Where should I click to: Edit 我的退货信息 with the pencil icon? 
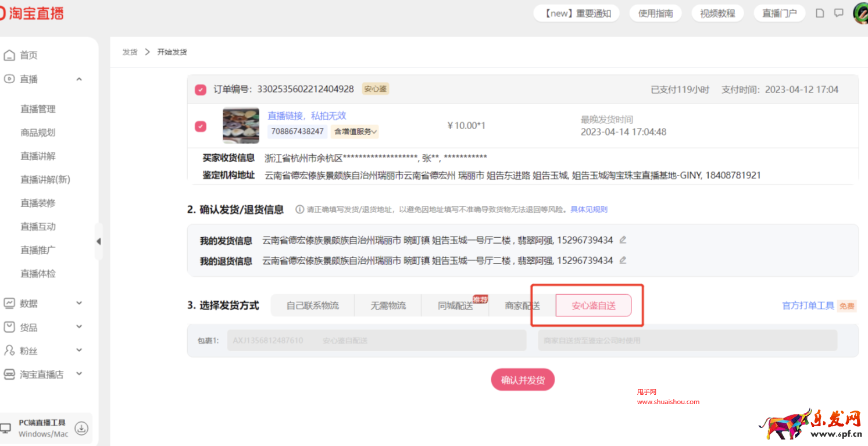623,261
